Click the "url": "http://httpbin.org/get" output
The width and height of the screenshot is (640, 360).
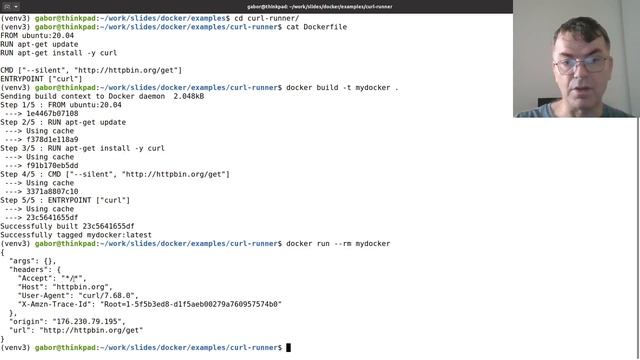pyautogui.click(x=76, y=330)
